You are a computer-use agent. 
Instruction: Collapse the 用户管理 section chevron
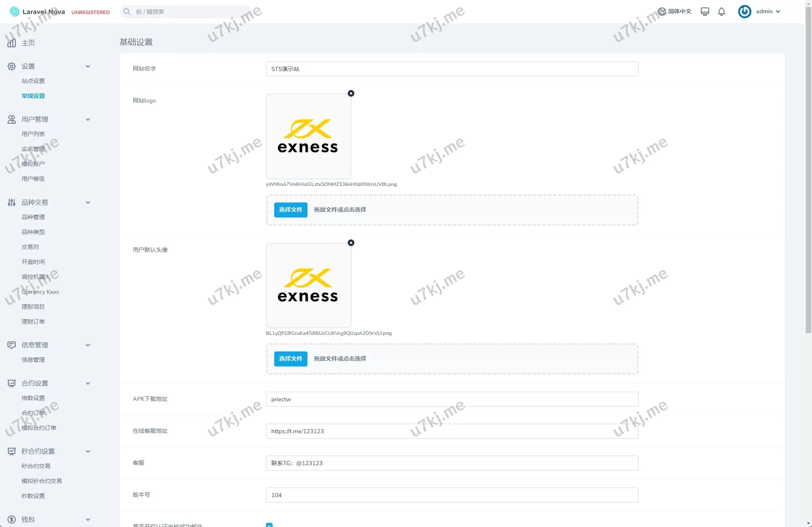pos(88,120)
